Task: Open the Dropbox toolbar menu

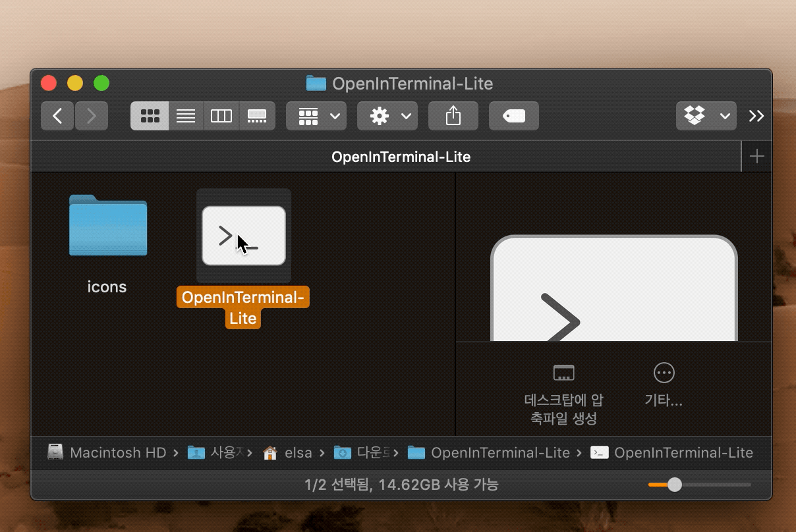Action: click(x=706, y=117)
